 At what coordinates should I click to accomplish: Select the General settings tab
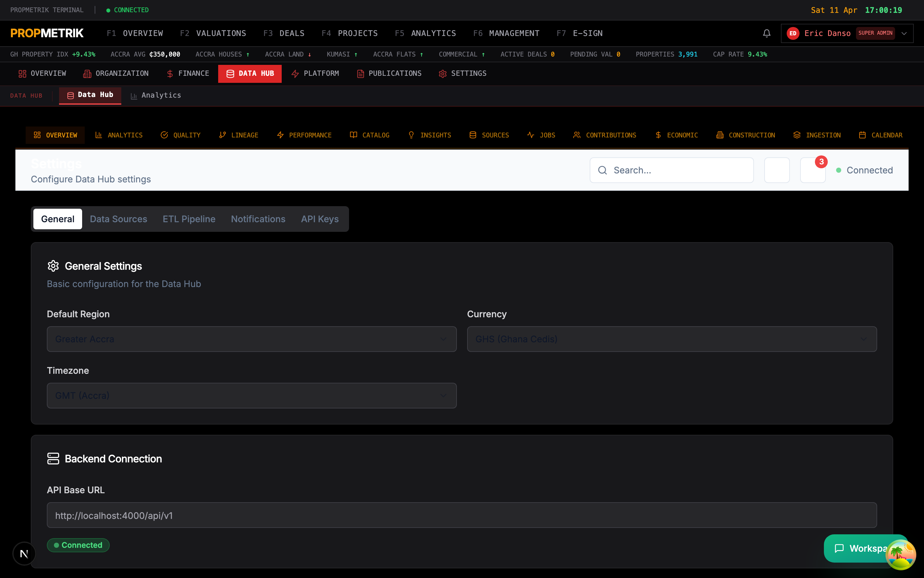(58, 219)
